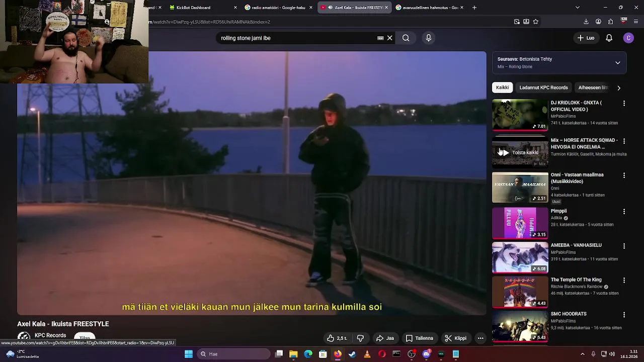
Task: Open options for AMEEBA - VANHASIELU
Action: [624, 246]
